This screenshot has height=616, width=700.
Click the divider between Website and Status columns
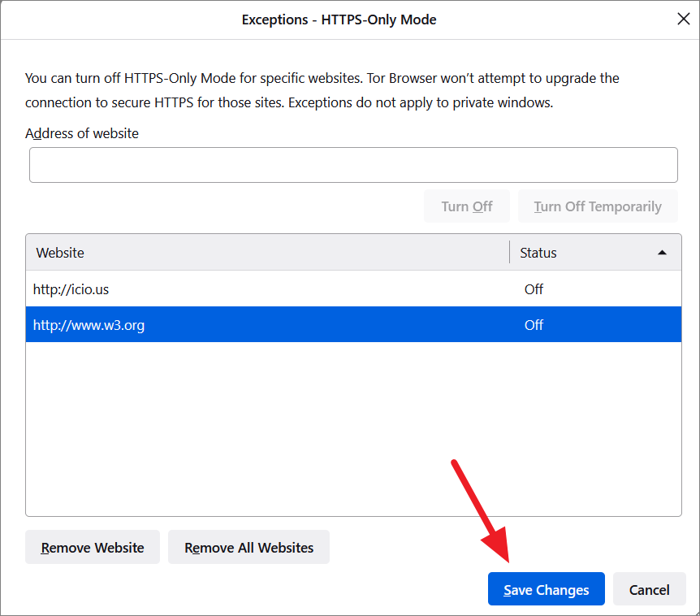[x=510, y=253]
